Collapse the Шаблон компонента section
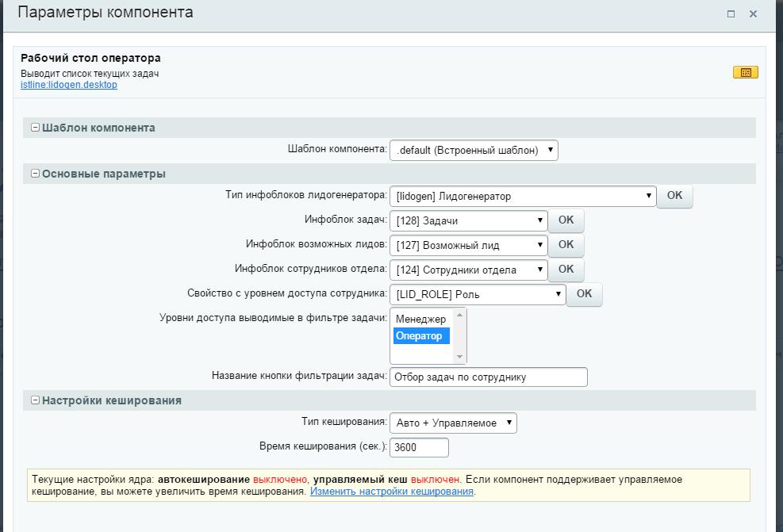The image size is (783, 532). tap(35, 128)
